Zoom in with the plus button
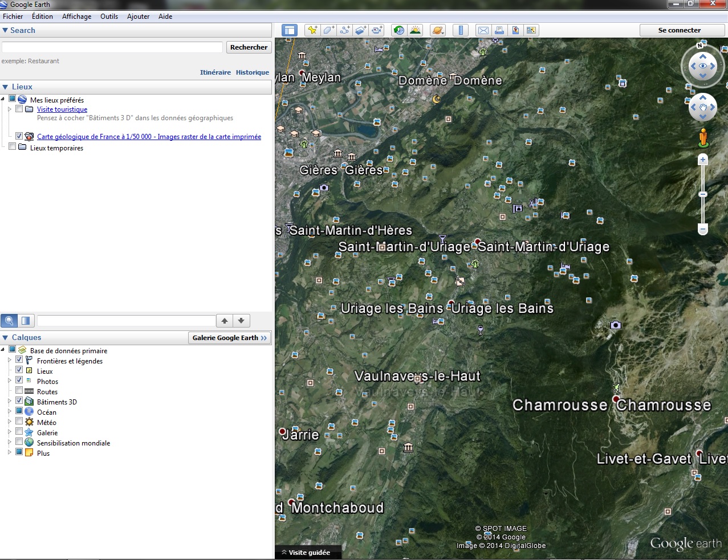The image size is (728, 560). 703,160
